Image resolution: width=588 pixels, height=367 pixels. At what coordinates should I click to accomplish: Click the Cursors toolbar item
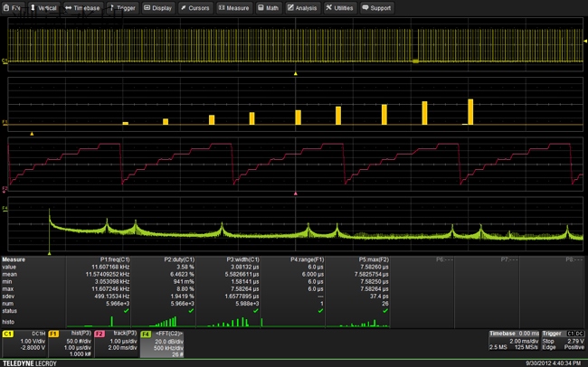coord(195,7)
